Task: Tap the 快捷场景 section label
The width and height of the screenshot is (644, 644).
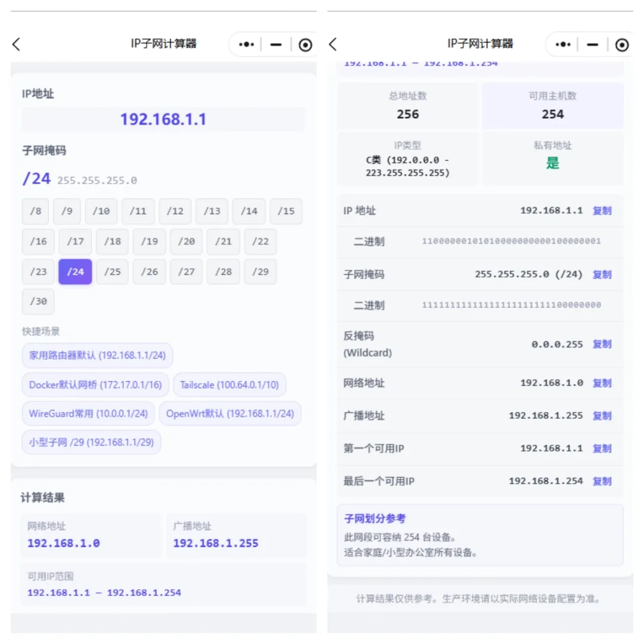Action: (41, 332)
